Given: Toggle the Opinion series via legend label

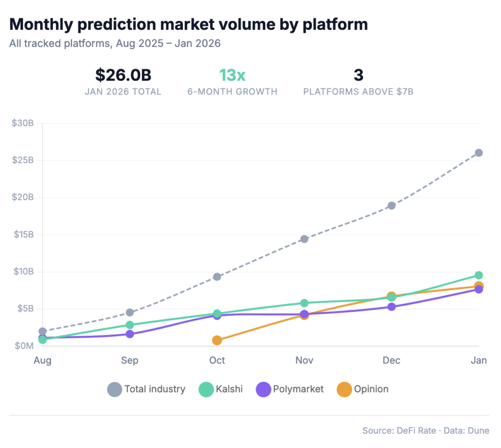Looking at the screenshot, I should (371, 389).
